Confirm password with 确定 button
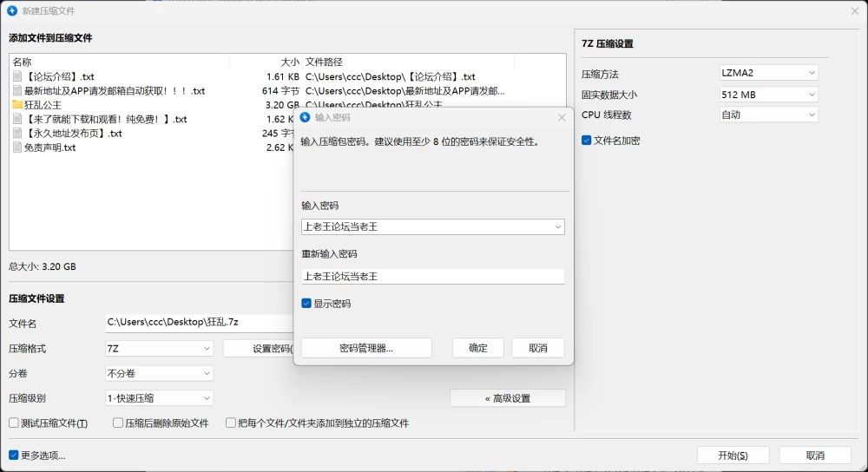Image resolution: width=868 pixels, height=472 pixels. pyautogui.click(x=477, y=348)
